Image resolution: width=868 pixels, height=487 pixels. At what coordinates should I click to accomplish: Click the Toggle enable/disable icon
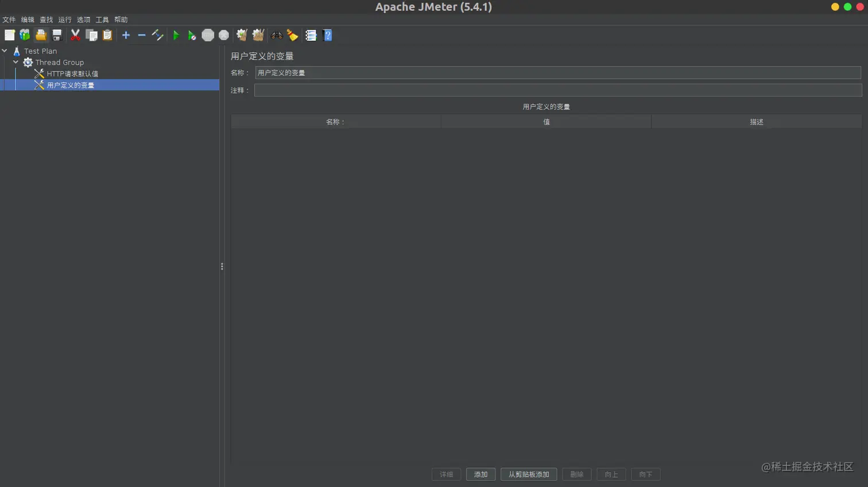157,36
